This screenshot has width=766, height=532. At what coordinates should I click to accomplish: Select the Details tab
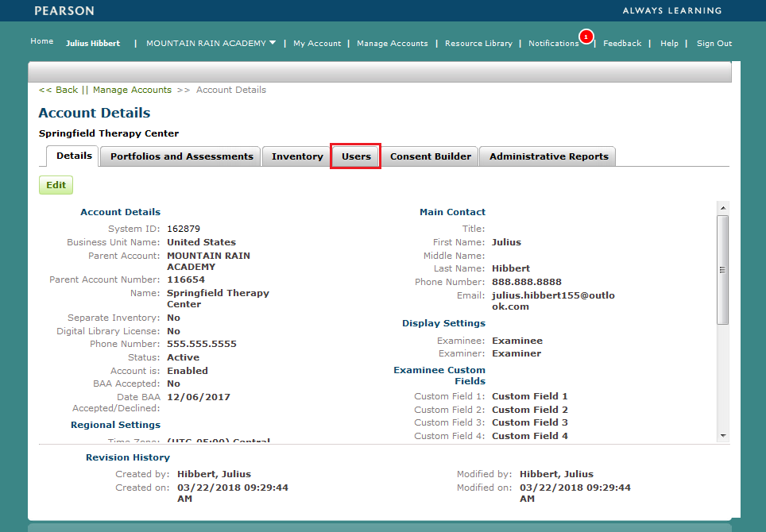(72, 156)
